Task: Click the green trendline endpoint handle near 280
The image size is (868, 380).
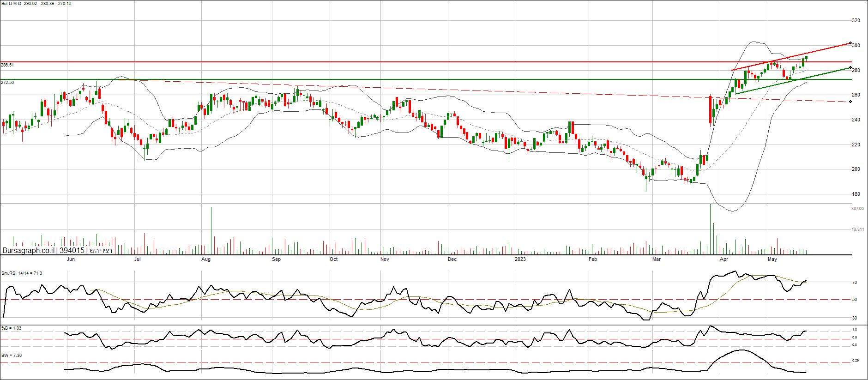Action: tap(850, 67)
